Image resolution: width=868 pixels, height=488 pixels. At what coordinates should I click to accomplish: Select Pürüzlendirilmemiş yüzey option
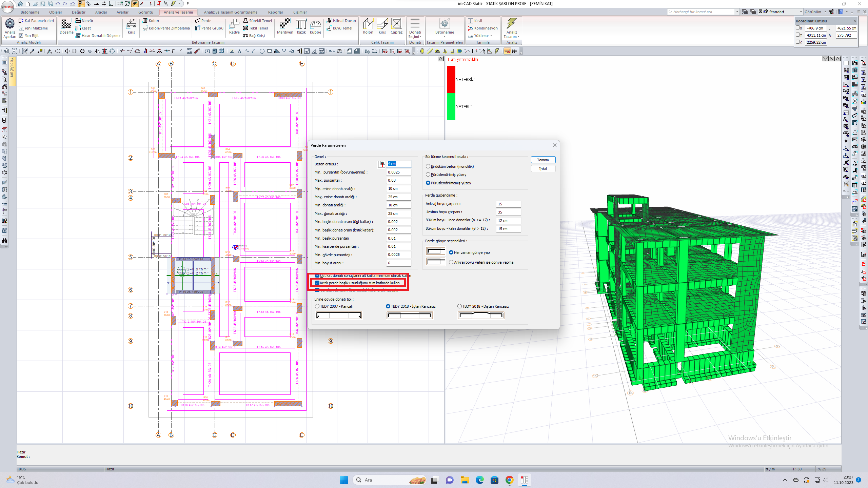[x=428, y=183]
